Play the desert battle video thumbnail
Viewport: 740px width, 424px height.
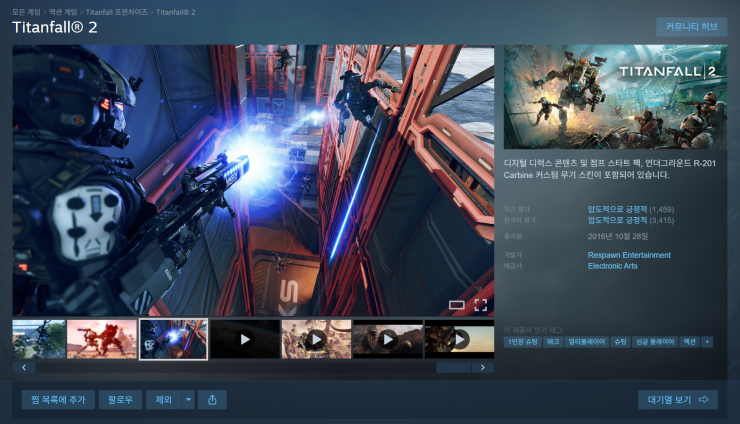[x=316, y=339]
